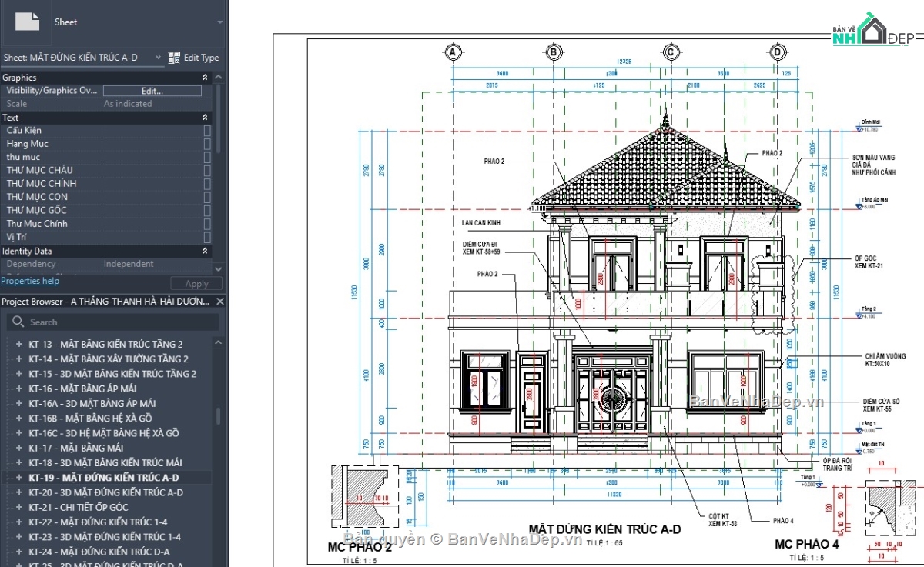
Task: Click the Visibility/Graphics Edit... button
Action: pos(152,91)
